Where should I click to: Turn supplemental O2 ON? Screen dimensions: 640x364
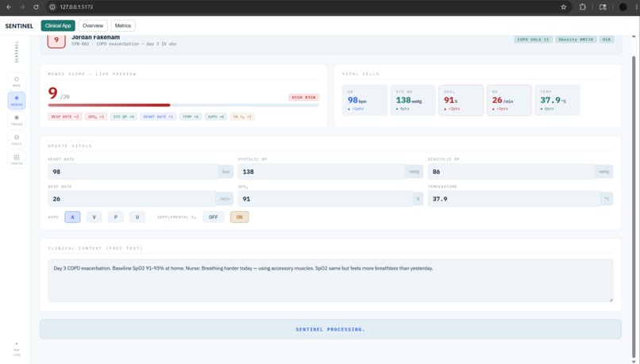(240, 216)
